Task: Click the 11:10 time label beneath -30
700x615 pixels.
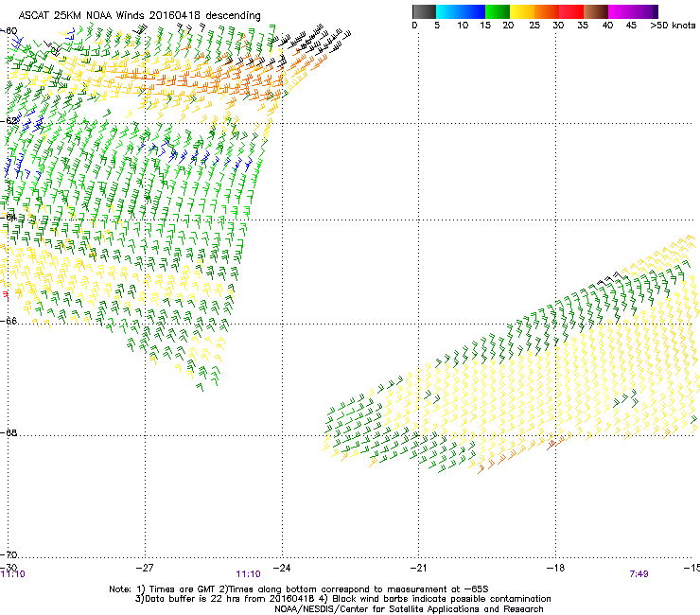Action: pyautogui.click(x=13, y=574)
